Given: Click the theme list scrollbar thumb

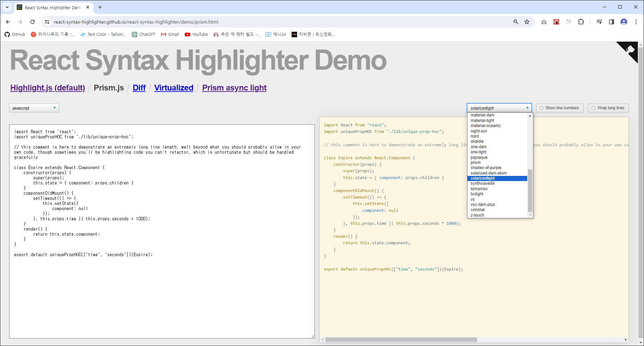Looking at the screenshot, I should click(530, 191).
